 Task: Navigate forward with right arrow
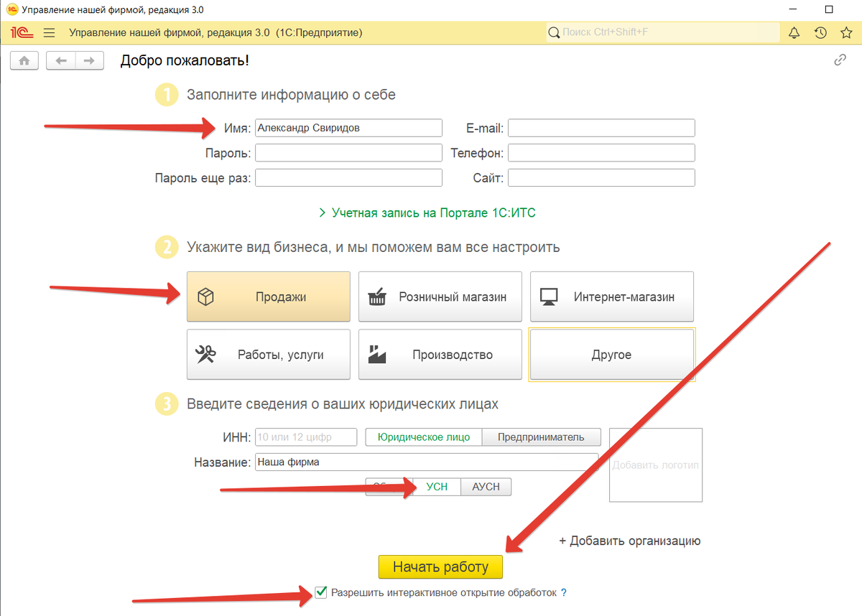(89, 61)
